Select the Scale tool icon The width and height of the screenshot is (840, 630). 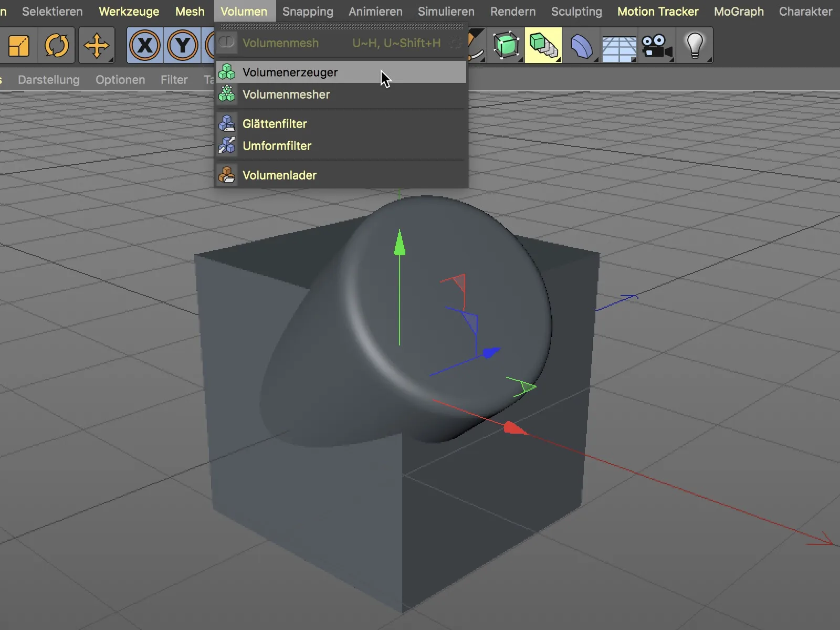point(19,46)
